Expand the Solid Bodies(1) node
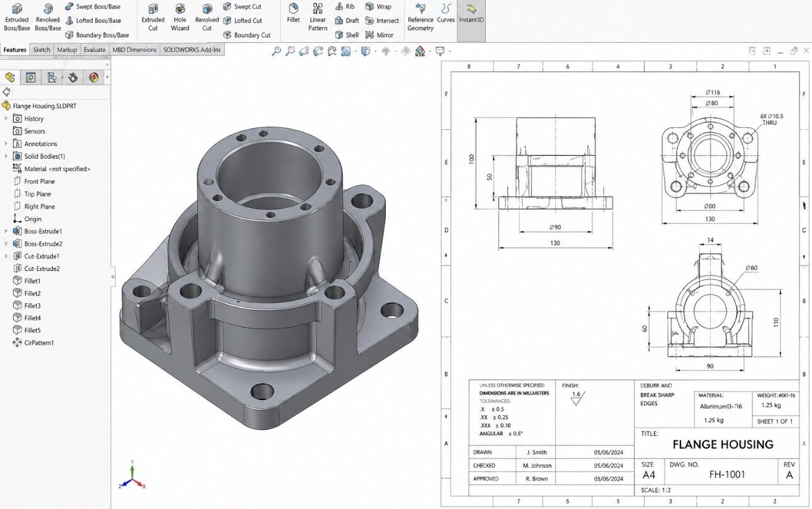Viewport: 812px width, 509px height. point(6,156)
